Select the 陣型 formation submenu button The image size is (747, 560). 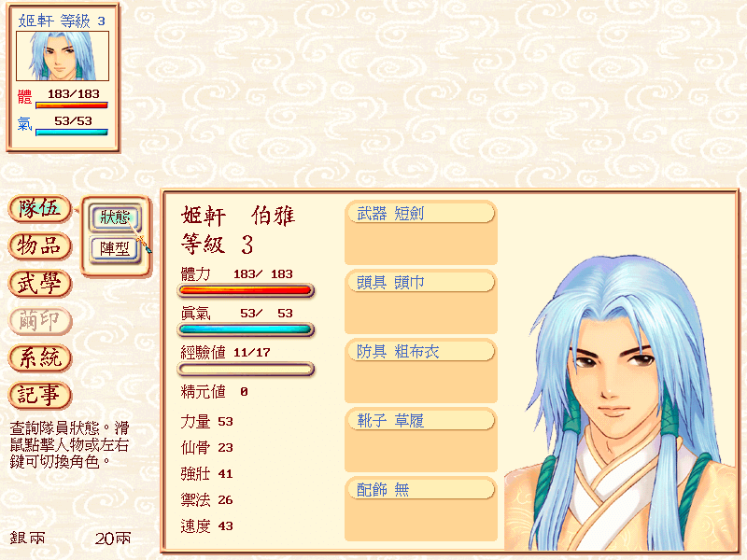point(115,248)
